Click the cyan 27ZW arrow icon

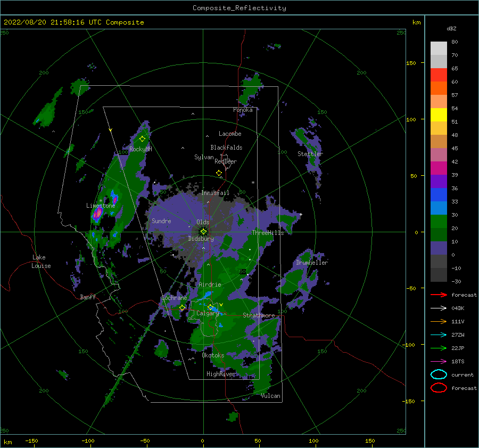pos(439,335)
